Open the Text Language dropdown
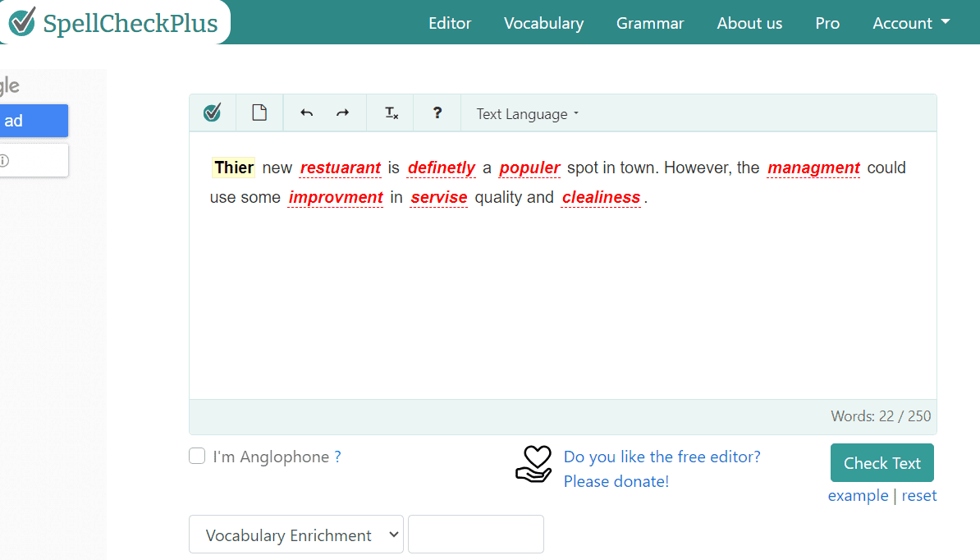 pos(526,113)
